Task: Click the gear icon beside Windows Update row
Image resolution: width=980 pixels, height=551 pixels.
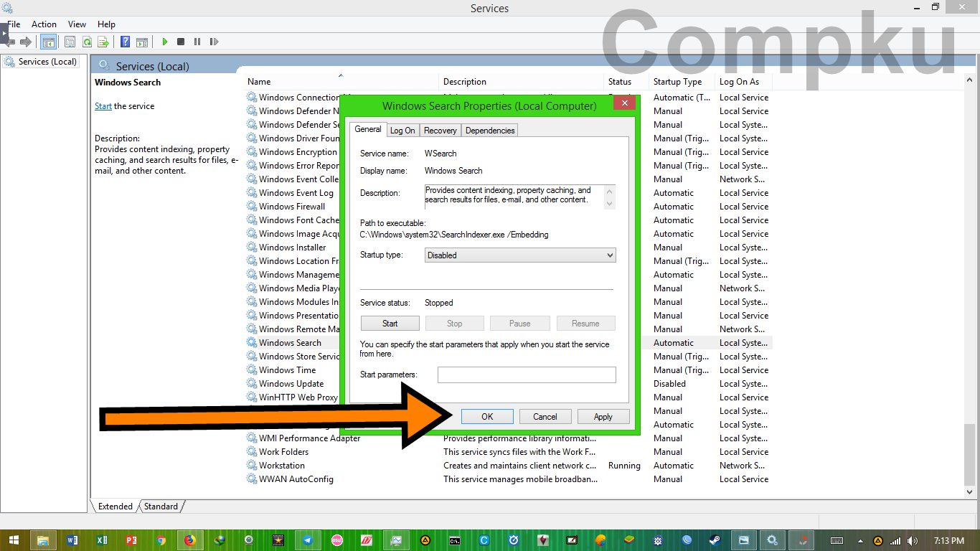Action: point(252,383)
